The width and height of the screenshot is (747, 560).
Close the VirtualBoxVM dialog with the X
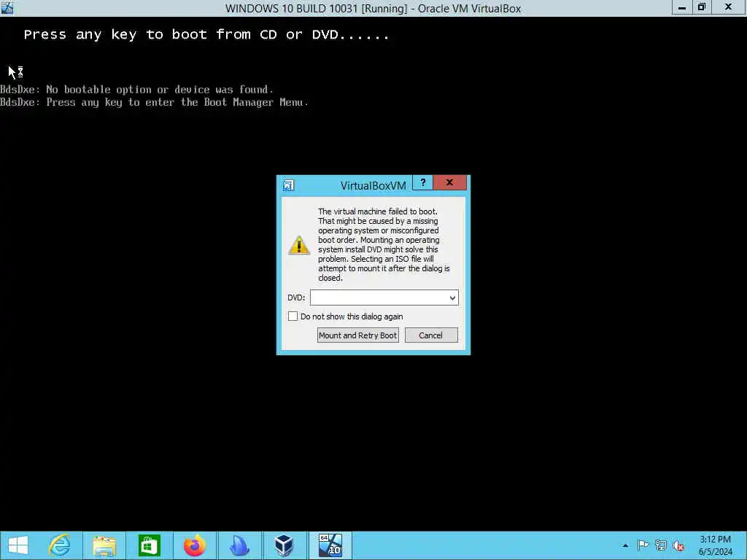pos(449,182)
